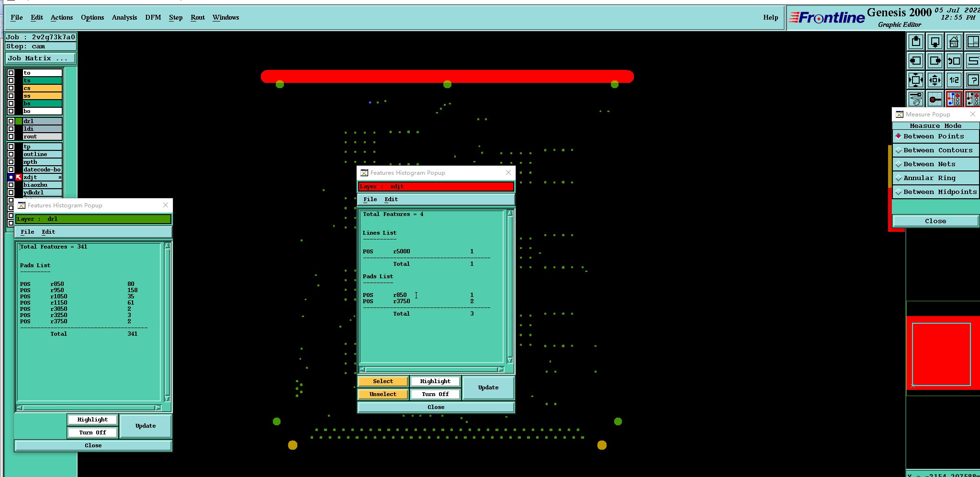This screenshot has width=980, height=477.
Task: Click Turn Off in xdjt histogram popup
Action: pos(435,394)
